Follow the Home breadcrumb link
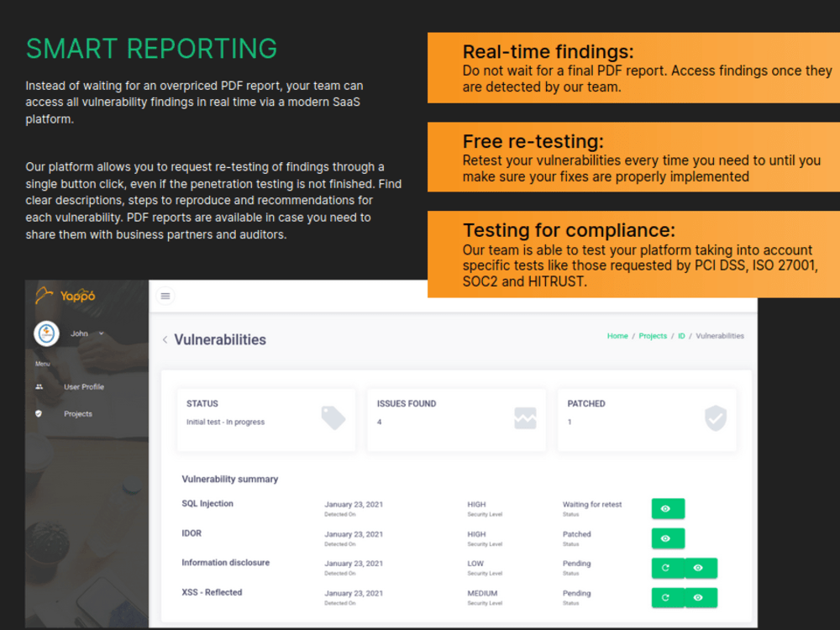 617,335
